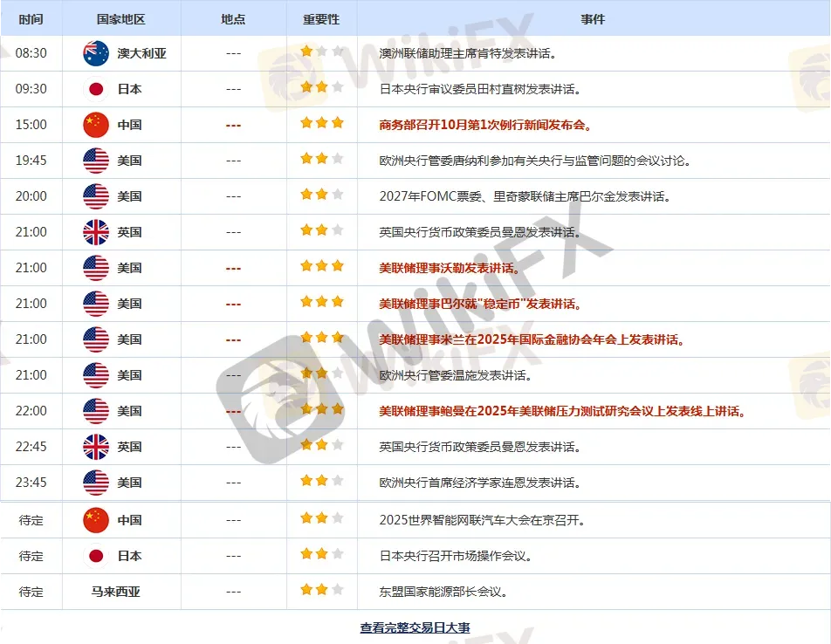Viewport: 831px width, 644px height.
Task: Click 待定 cell in 马来西亚 row
Action: pos(31,592)
